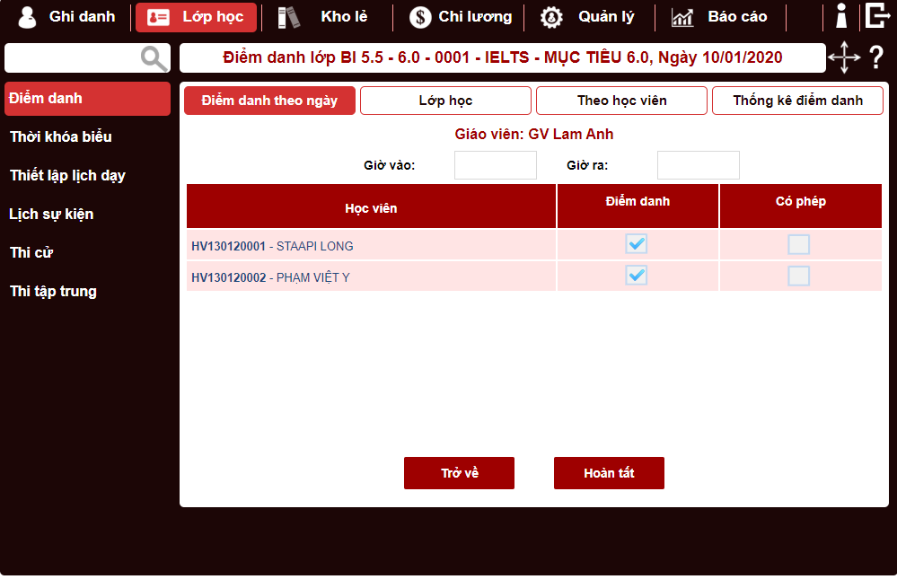Enable Có phép for Phạm Việt Y
The image size is (897, 588).
[x=799, y=276]
